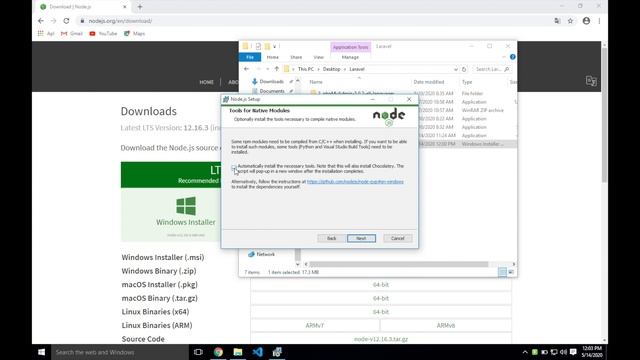Open Visual Studio Code from the taskbar

(258, 352)
